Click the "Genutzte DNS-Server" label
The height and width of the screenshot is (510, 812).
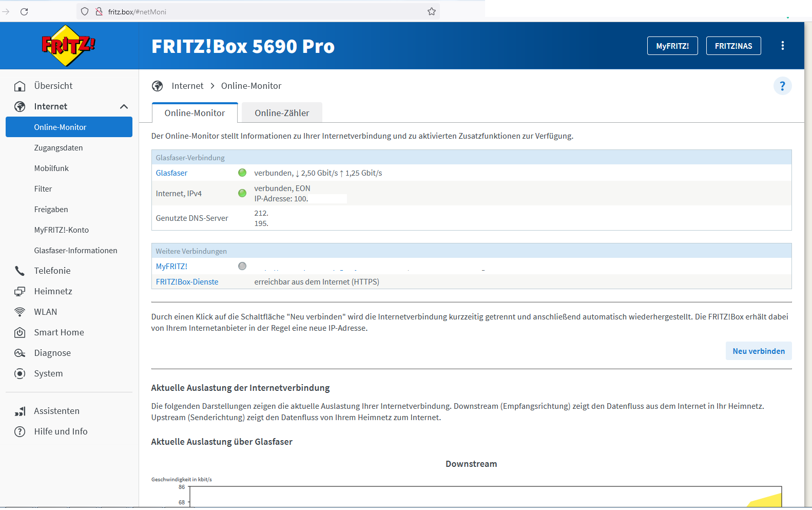click(x=192, y=218)
